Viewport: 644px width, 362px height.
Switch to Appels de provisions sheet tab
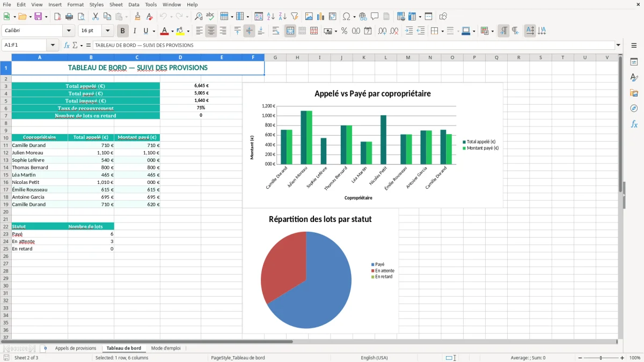pyautogui.click(x=76, y=349)
